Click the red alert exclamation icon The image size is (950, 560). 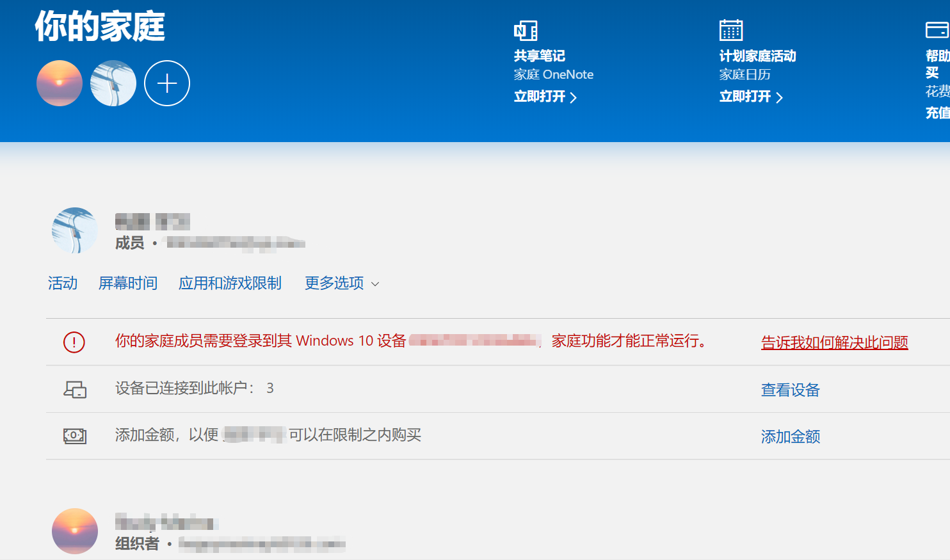click(74, 342)
